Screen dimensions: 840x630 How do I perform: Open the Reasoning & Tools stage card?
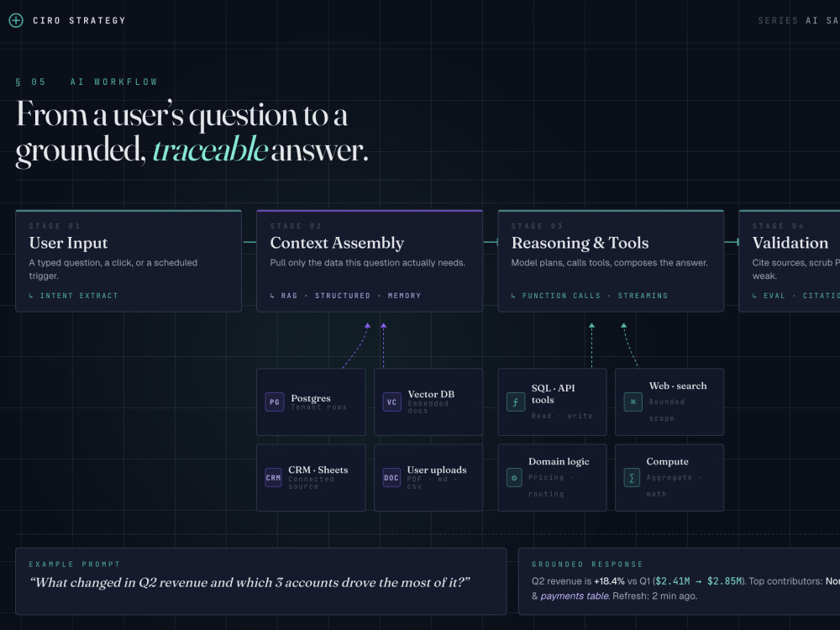coord(611,261)
